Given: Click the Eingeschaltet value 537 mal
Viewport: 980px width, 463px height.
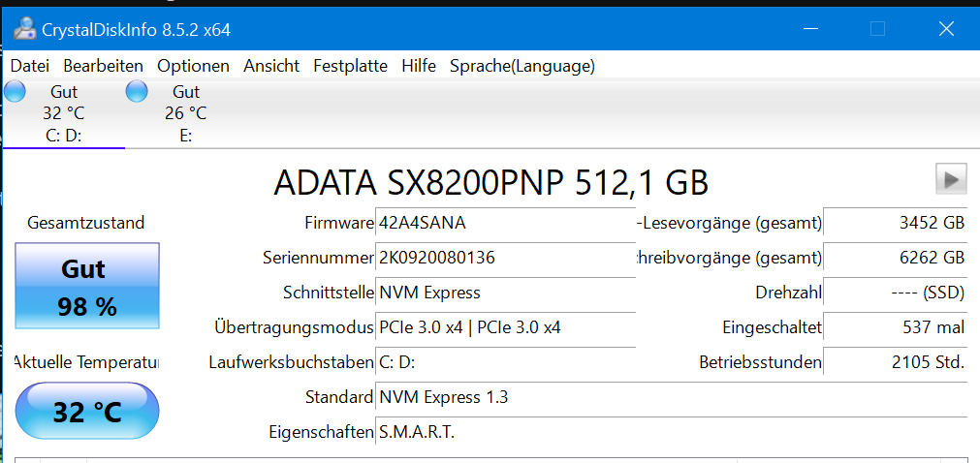Looking at the screenshot, I should coord(894,327).
